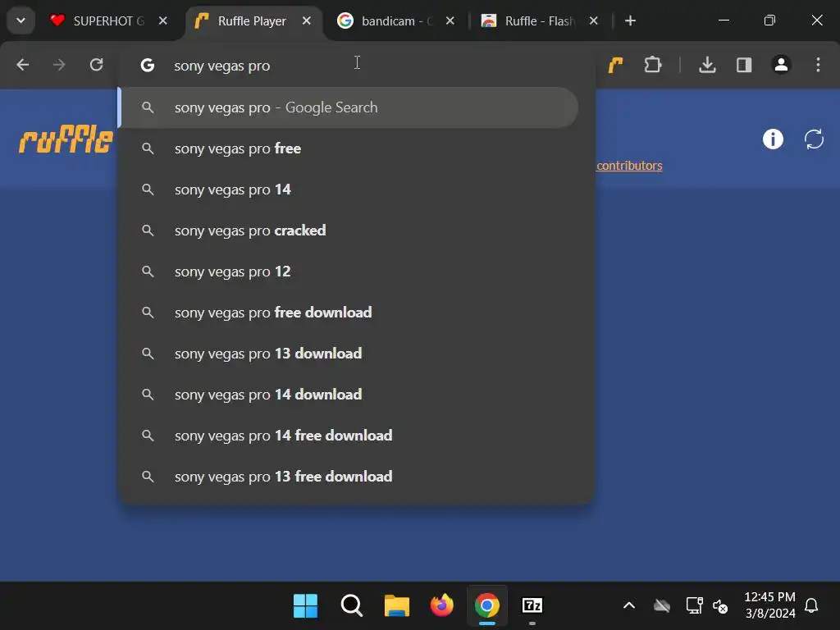Choose 'sony vegas pro - Google Search' suggestion

(x=349, y=107)
